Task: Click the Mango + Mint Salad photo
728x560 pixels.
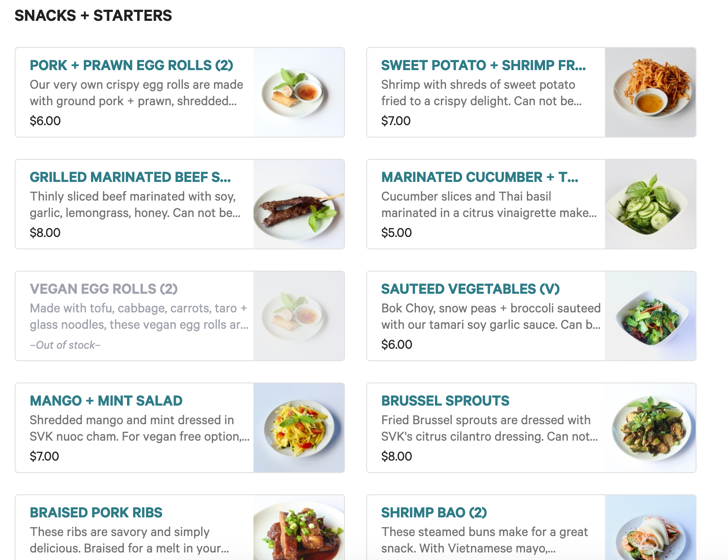Action: pos(299,428)
